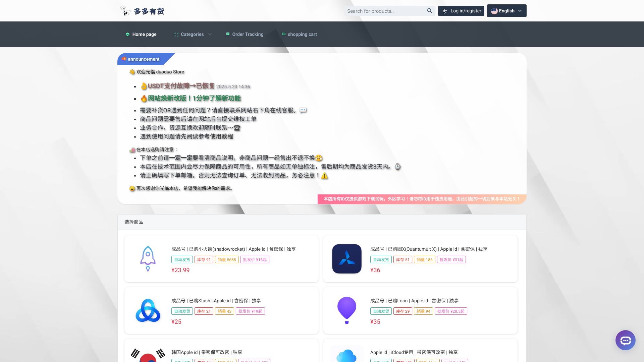Open the USDT支付故障→已恢复 announcement link
Viewport: 644px width, 362px height.
click(181, 86)
